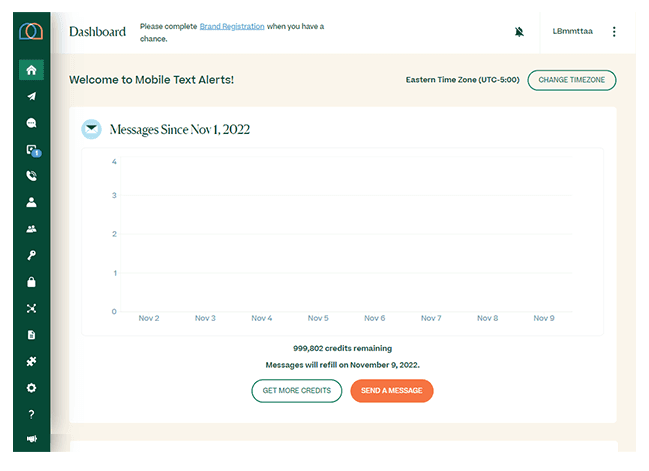
Task: Click the key icon in sidebar
Action: 31,255
